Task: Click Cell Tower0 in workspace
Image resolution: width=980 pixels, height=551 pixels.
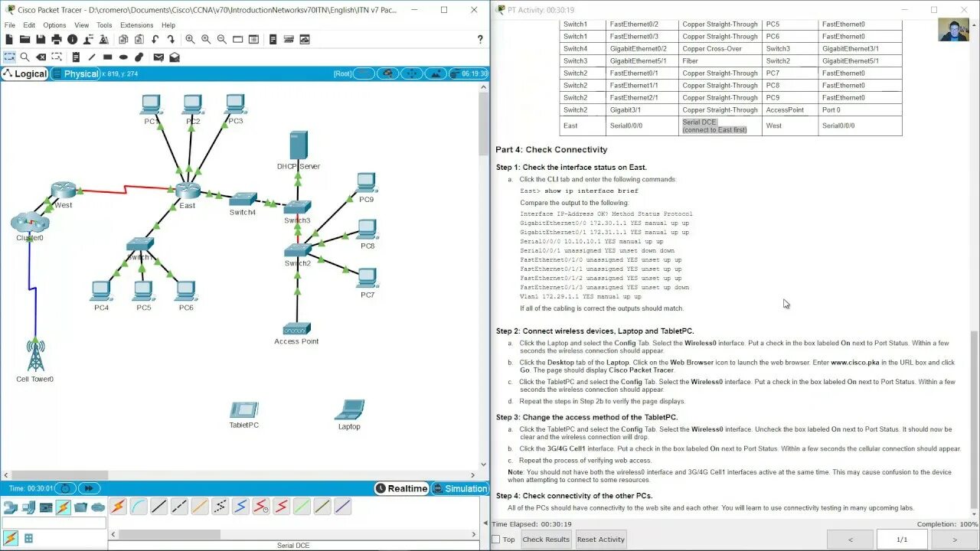Action: (35, 356)
